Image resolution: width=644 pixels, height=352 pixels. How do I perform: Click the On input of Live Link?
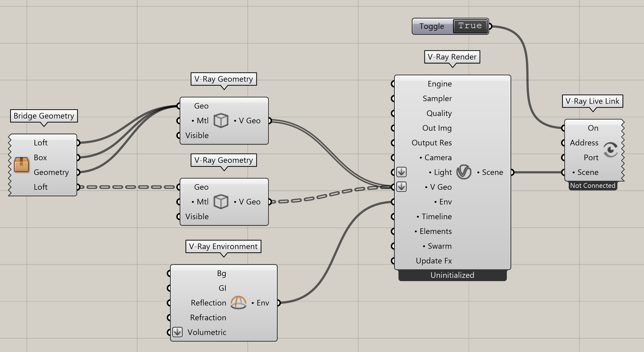click(x=593, y=128)
